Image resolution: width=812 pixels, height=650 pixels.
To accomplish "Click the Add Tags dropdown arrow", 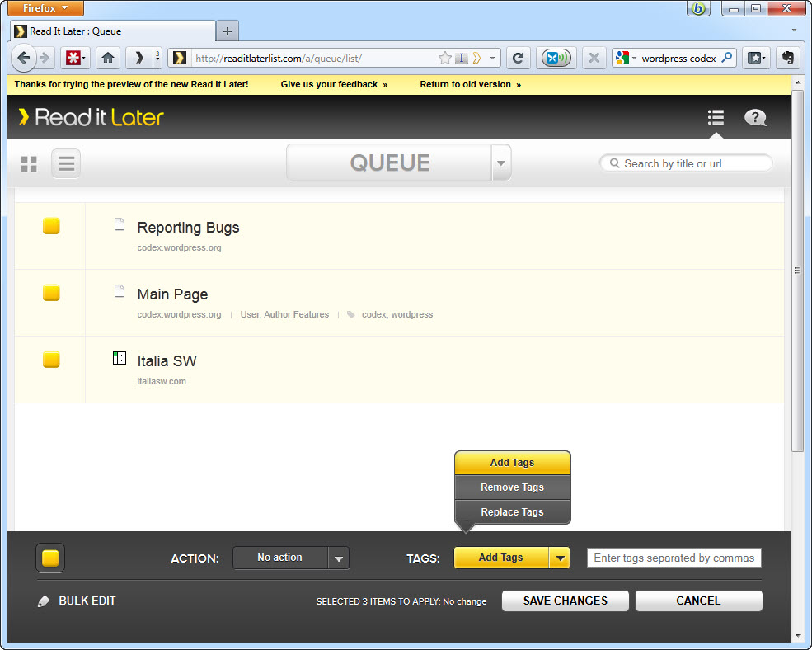I will [560, 558].
